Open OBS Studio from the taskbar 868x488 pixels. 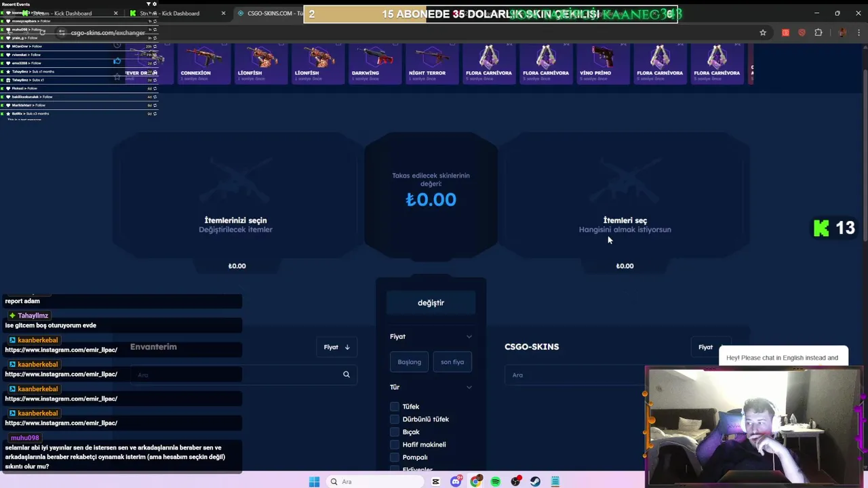(516, 482)
